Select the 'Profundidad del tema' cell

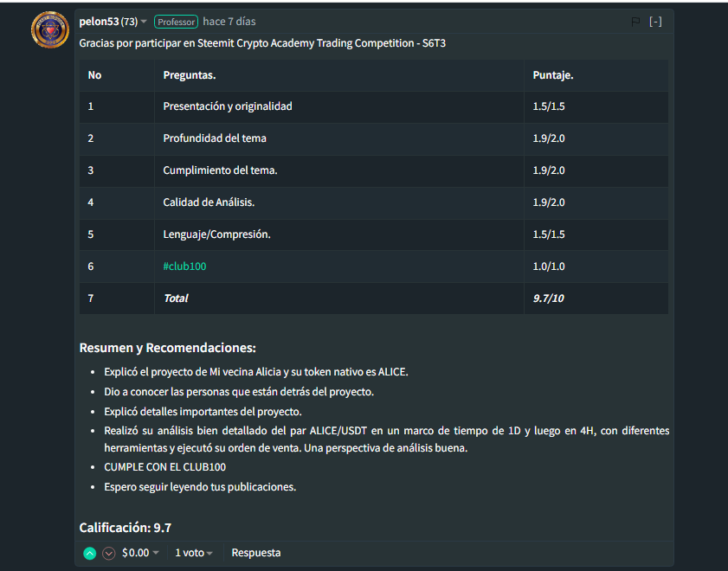click(x=339, y=138)
